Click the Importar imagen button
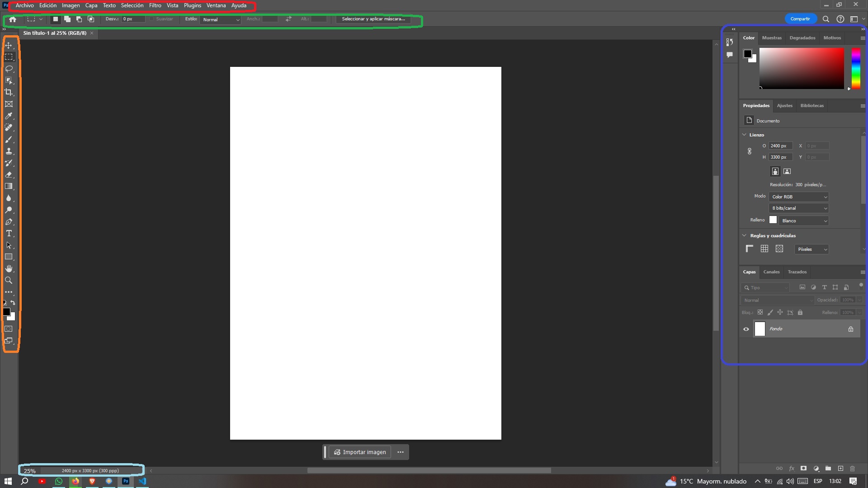The width and height of the screenshot is (868, 488). [359, 452]
